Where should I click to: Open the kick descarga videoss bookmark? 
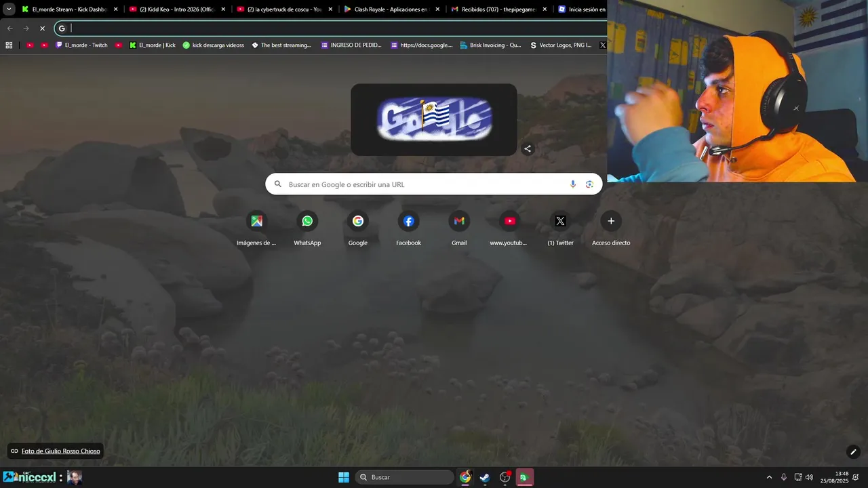[x=213, y=45]
